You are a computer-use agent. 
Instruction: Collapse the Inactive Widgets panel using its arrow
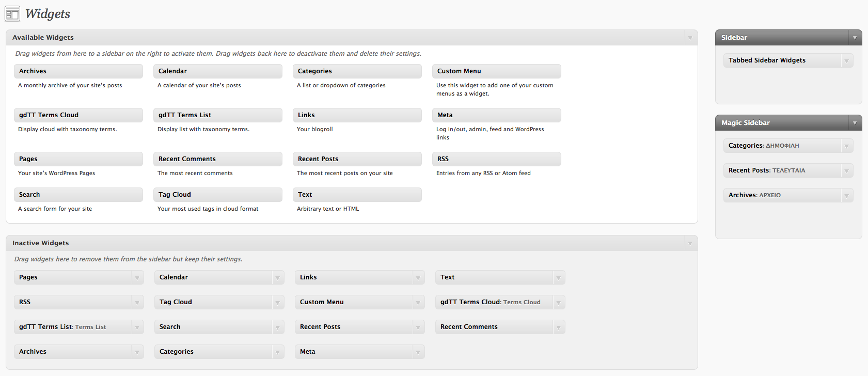690,243
